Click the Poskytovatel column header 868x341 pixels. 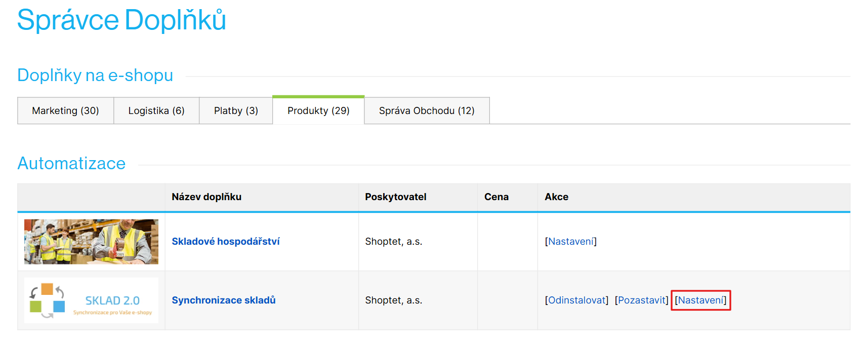point(396,197)
